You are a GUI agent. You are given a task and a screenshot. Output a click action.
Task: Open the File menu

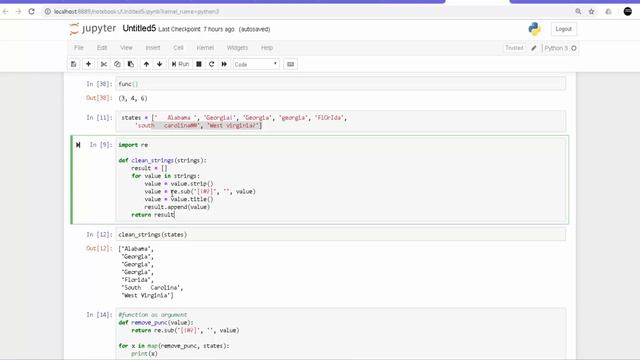click(x=79, y=48)
